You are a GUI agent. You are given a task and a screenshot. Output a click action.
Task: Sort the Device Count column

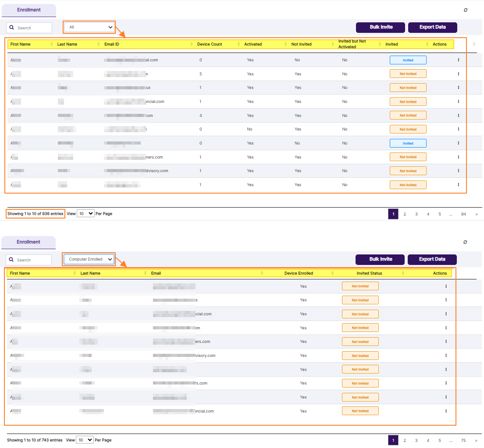coord(239,44)
